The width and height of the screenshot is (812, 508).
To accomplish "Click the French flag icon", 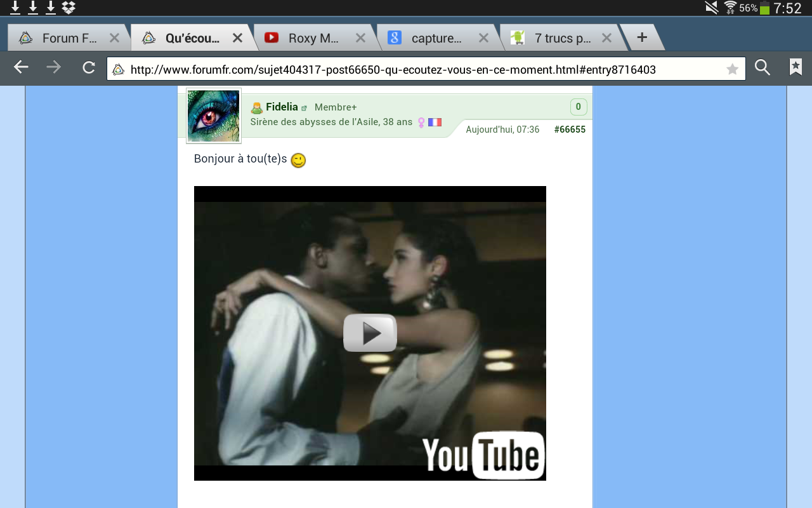I will pyautogui.click(x=435, y=122).
